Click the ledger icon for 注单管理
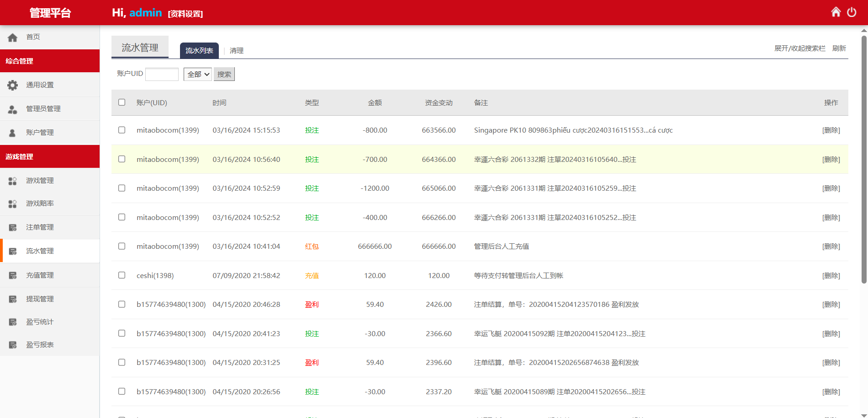 pos(13,227)
